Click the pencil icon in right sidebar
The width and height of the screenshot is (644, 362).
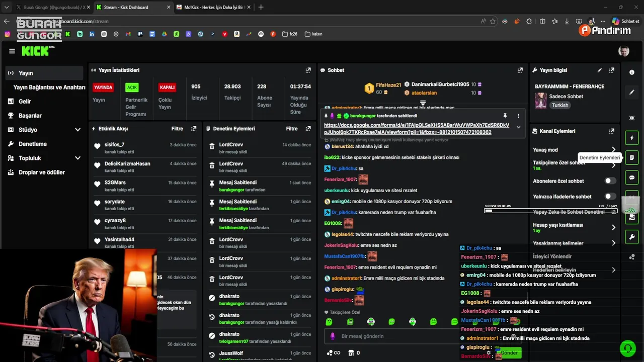632,93
